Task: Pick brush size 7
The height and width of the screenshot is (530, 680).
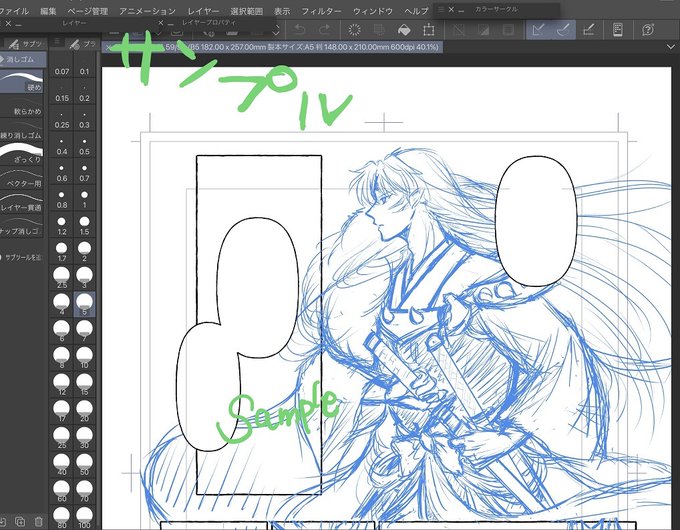Action: pyautogui.click(x=85, y=331)
